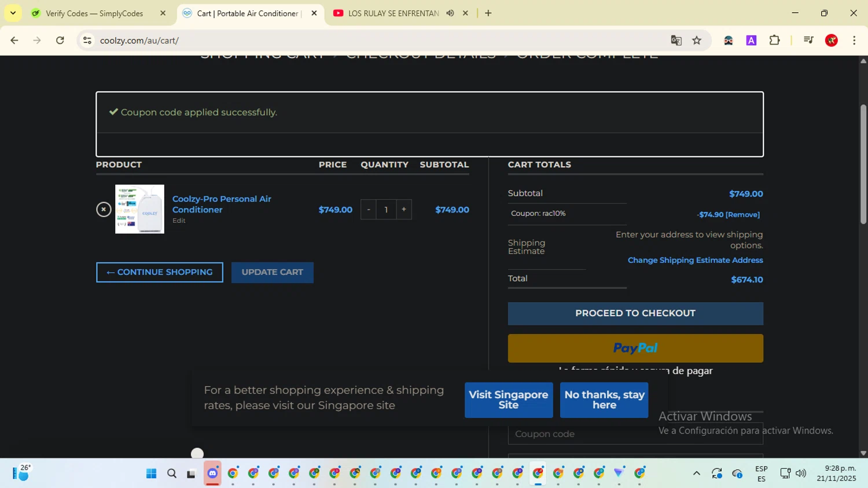
Task: Expand the tab search dropdown arrow
Action: pos(13,13)
